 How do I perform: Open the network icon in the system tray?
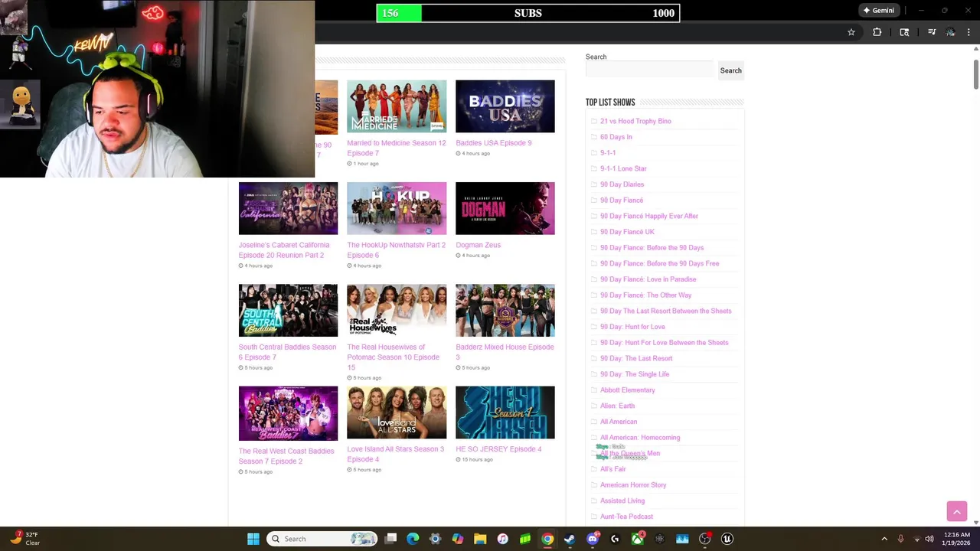916,539
